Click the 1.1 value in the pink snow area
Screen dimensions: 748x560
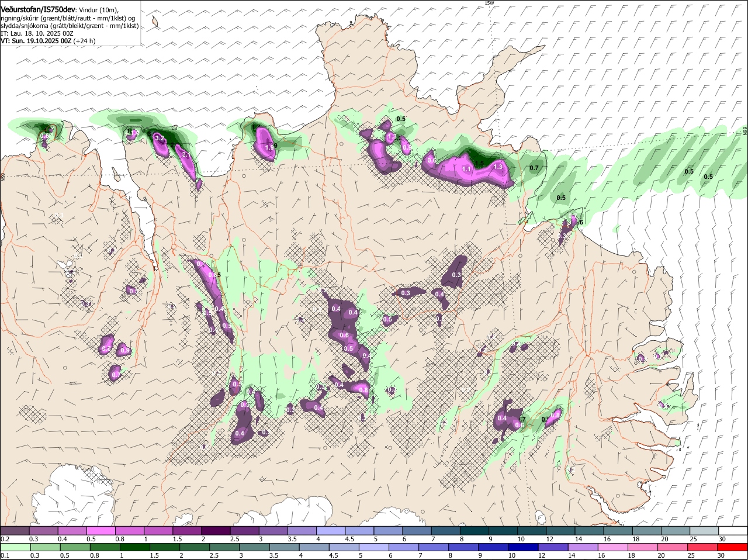click(x=466, y=169)
